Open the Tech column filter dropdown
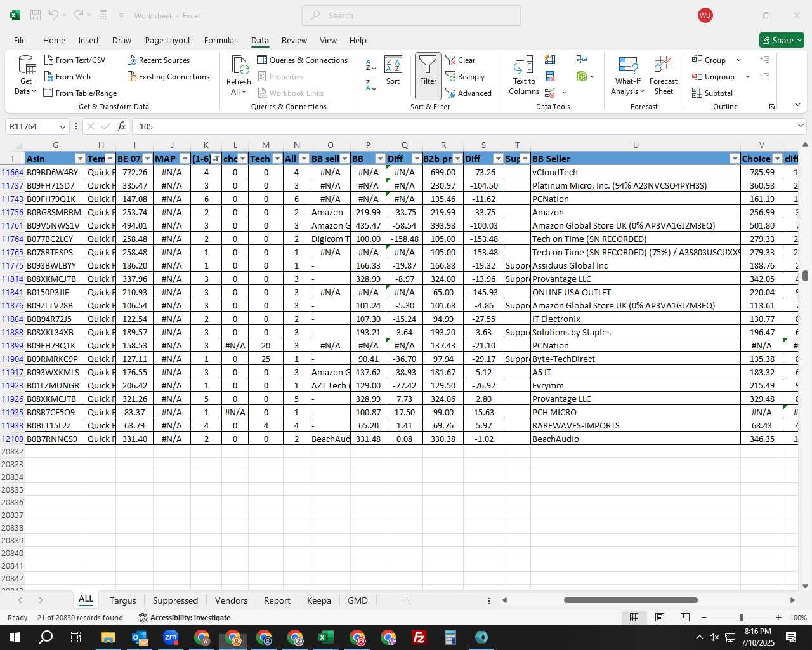The image size is (812, 650). point(277,159)
